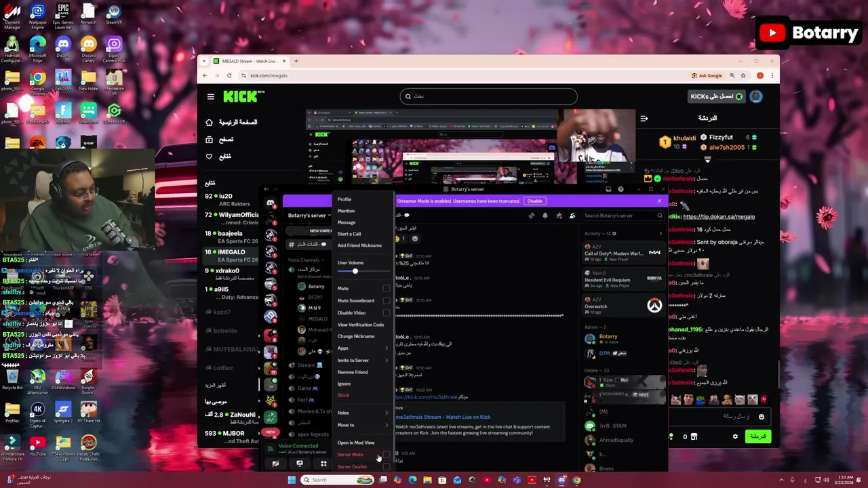Bookmark this page star in Chrome

pyautogui.click(x=743, y=75)
